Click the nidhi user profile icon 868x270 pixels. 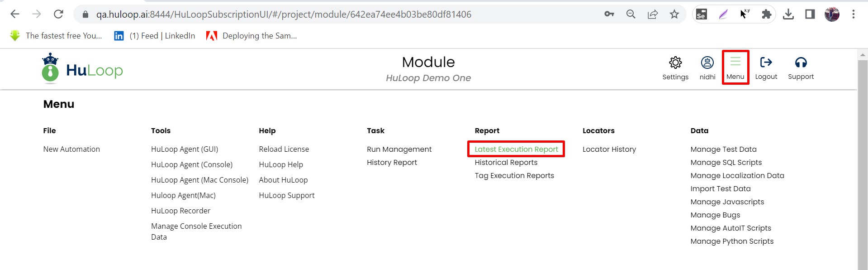tap(707, 63)
